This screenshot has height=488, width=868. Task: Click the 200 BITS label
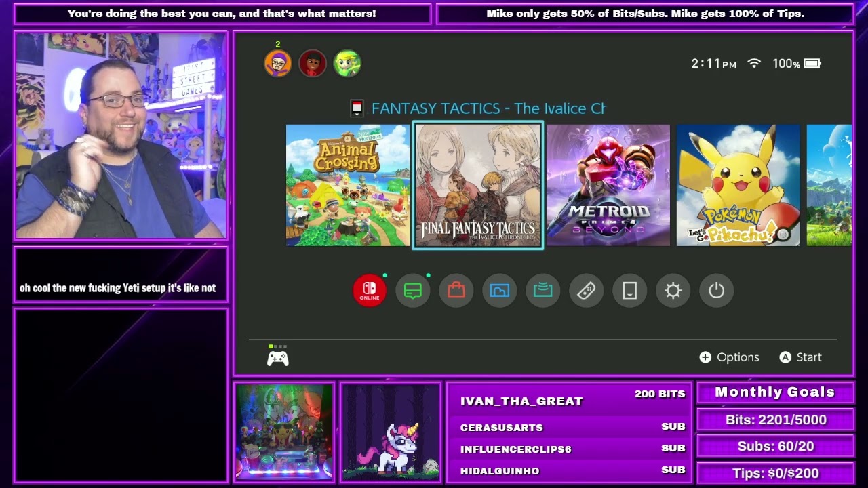(660, 394)
